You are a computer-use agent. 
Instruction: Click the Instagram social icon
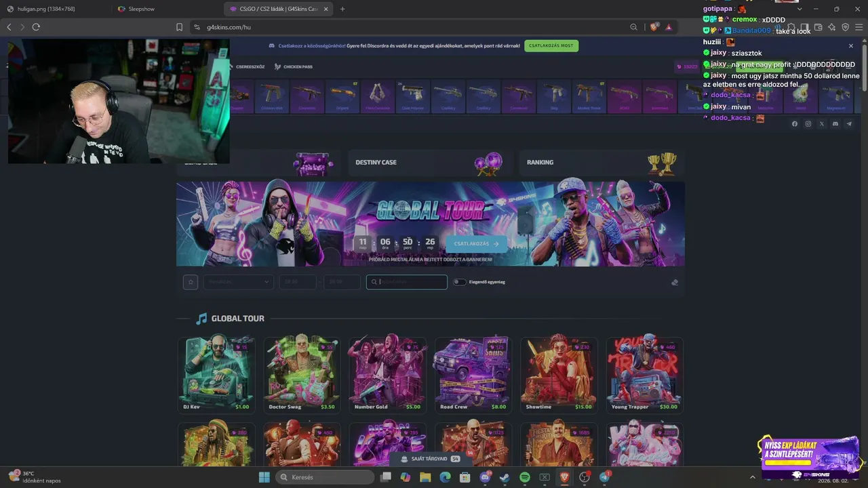808,124
